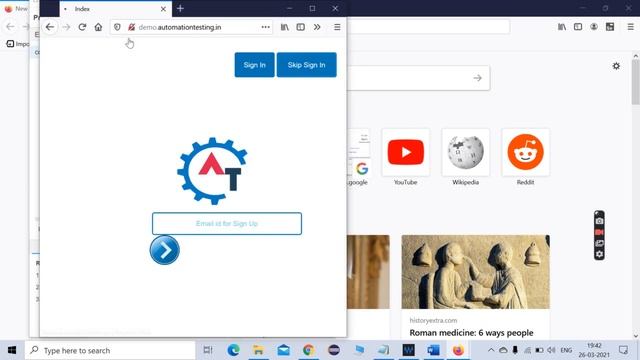Open the volume control in system tray

(551, 350)
